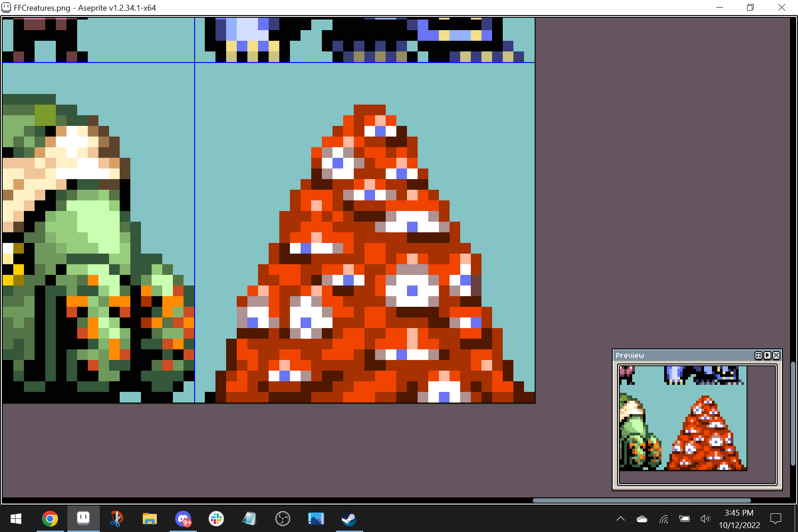Show hidden system tray icons
The width and height of the screenshot is (798, 532).
(621, 519)
